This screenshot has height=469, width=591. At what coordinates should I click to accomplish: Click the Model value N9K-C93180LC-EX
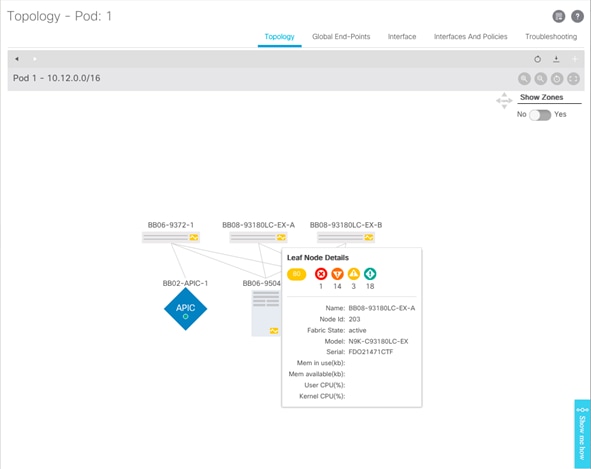(378, 341)
